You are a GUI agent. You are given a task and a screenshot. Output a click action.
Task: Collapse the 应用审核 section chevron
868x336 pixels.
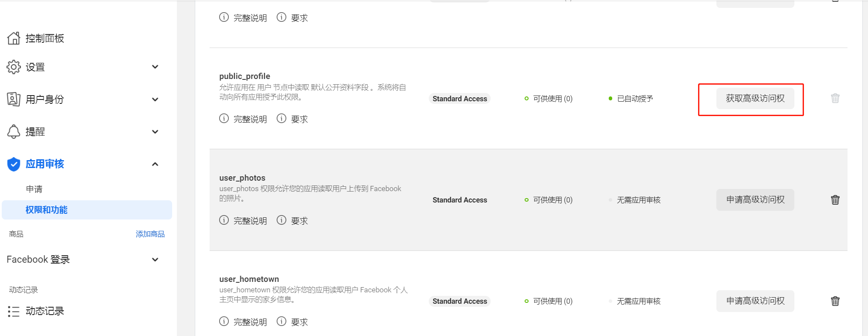155,164
